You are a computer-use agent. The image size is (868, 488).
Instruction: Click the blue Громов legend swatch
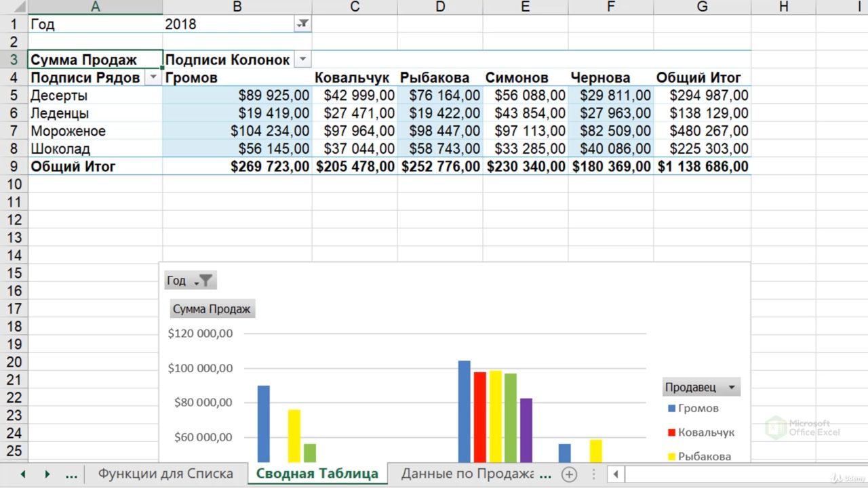[x=672, y=409]
